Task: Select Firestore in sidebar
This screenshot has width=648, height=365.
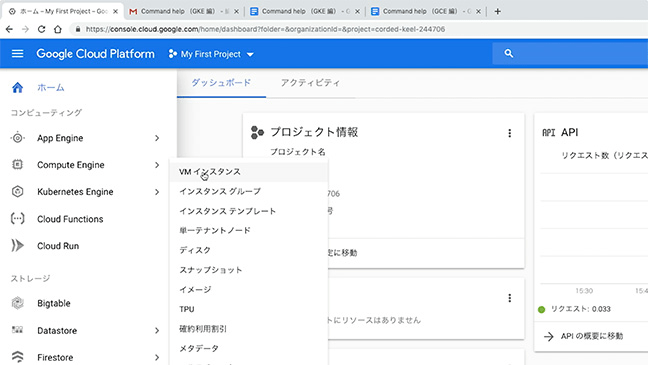Action: pyautogui.click(x=55, y=358)
